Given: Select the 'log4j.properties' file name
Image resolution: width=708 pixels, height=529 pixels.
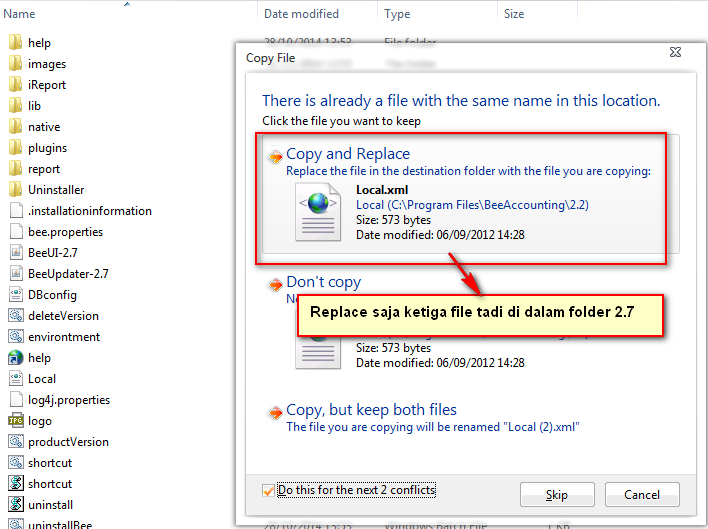Looking at the screenshot, I should 69,400.
